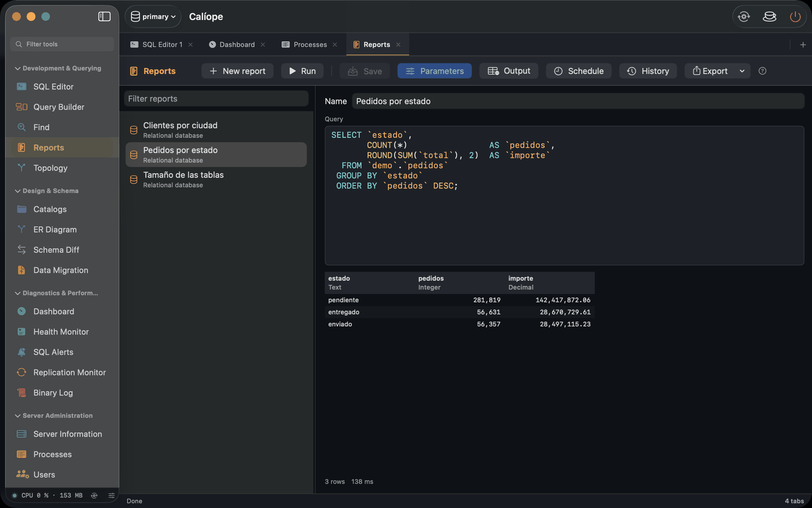Open Processes from the sidebar
Image resolution: width=812 pixels, height=508 pixels.
62,455
